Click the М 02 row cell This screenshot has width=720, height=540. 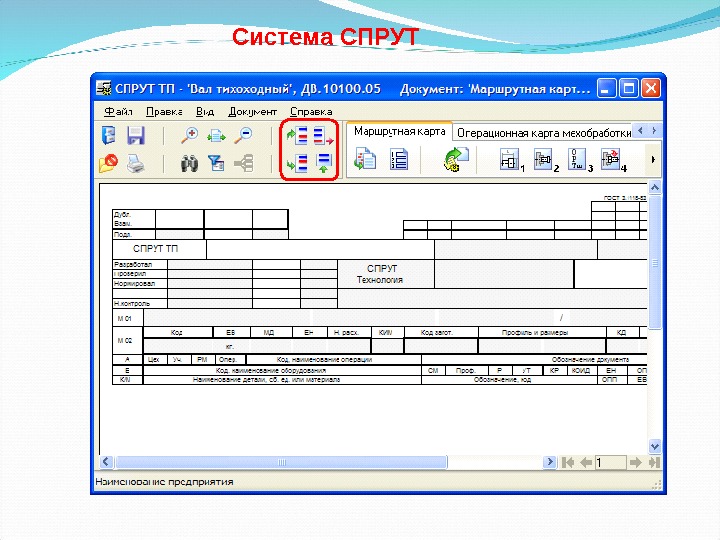click(x=128, y=340)
